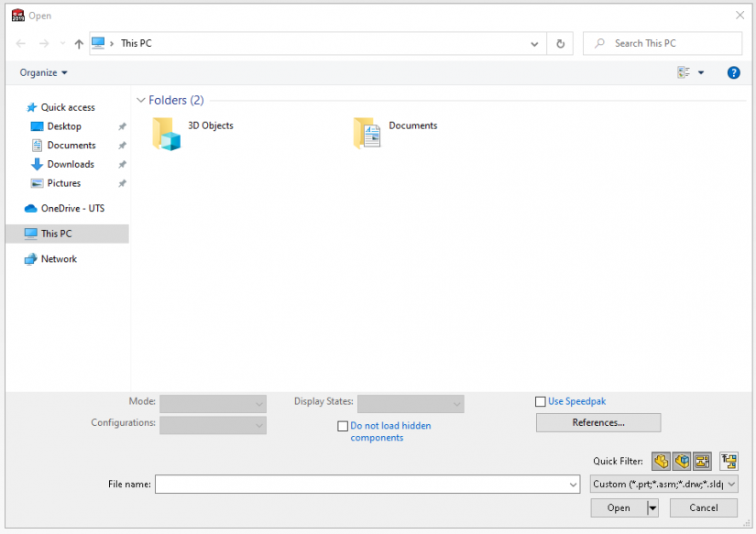Select This PC in navigation pane
Screen dimensions: 756x534
[68, 234]
